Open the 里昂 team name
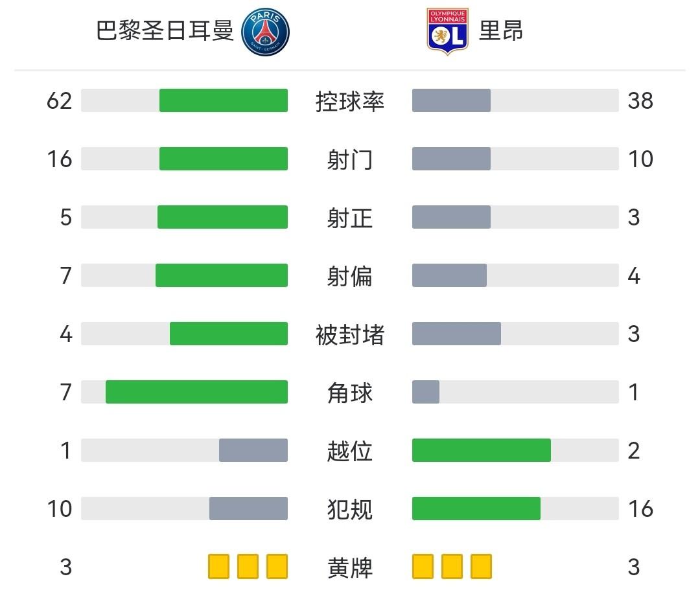 click(x=501, y=31)
